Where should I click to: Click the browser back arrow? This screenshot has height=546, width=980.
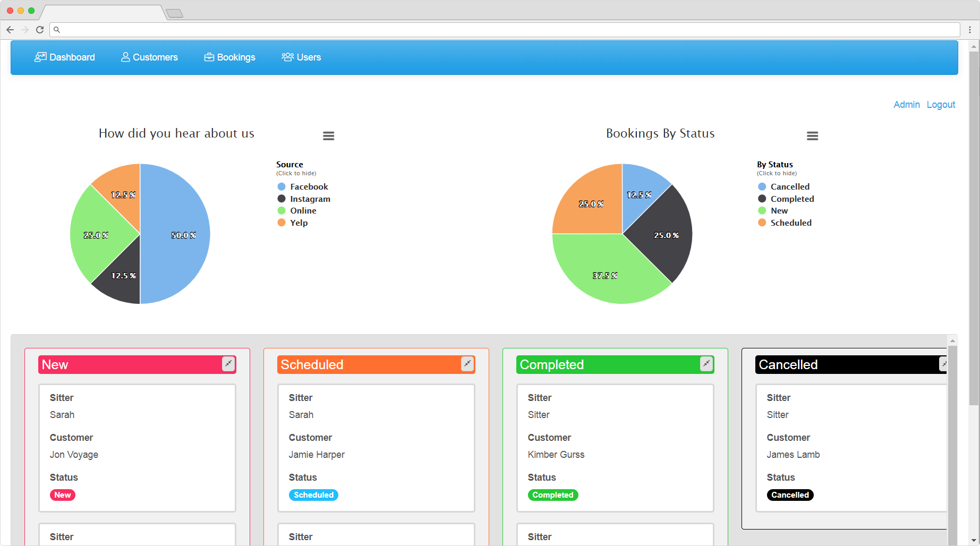tap(10, 30)
